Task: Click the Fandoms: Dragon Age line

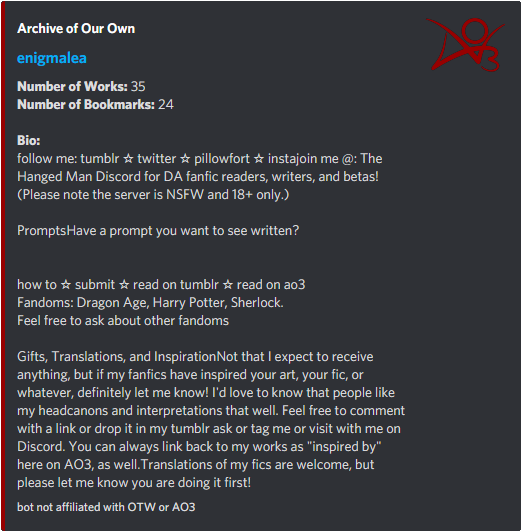Action: pyautogui.click(x=150, y=303)
